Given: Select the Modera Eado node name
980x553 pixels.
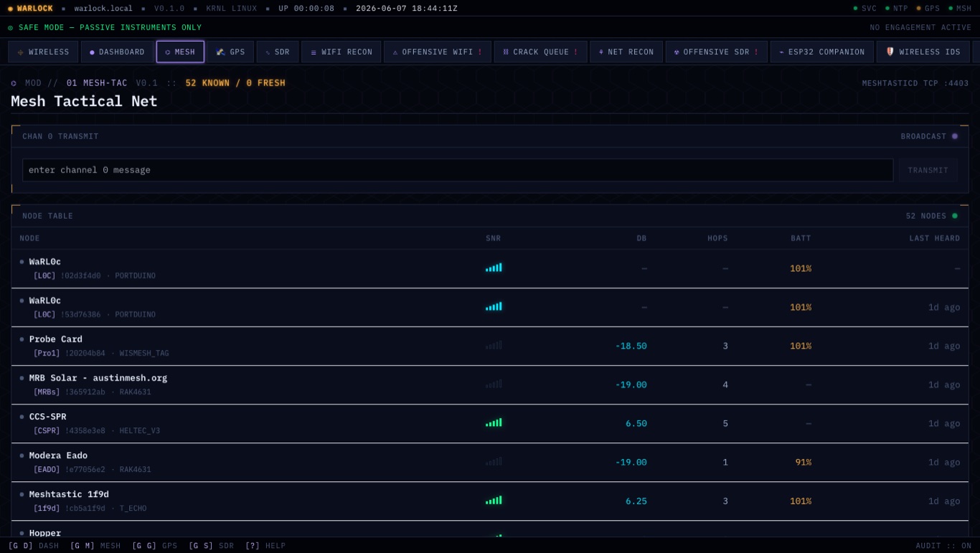Looking at the screenshot, I should (x=58, y=455).
